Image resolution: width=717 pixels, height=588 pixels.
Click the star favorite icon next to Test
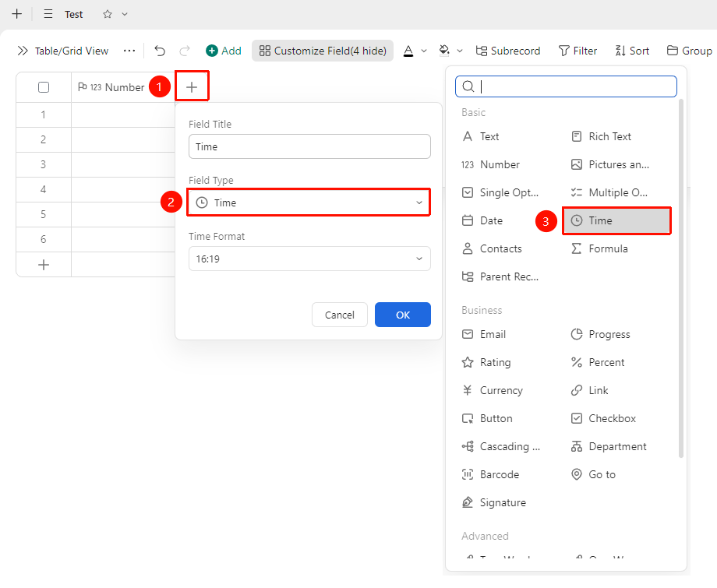coord(108,14)
